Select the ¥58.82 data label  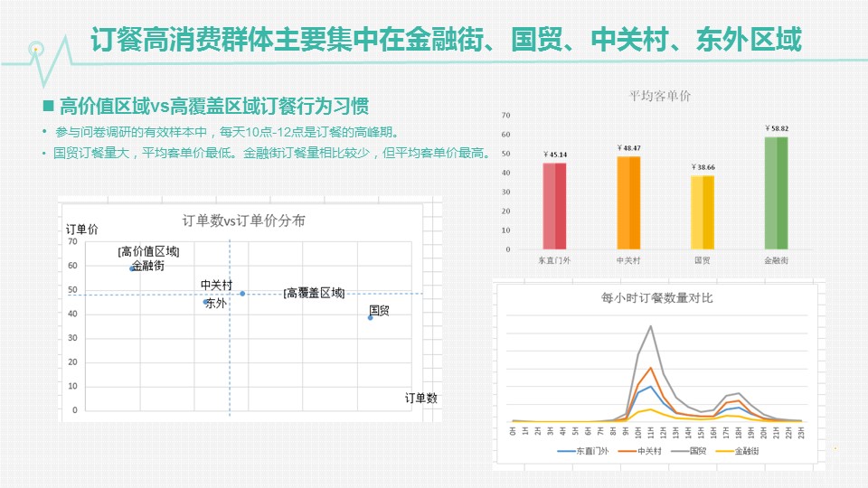(x=776, y=128)
